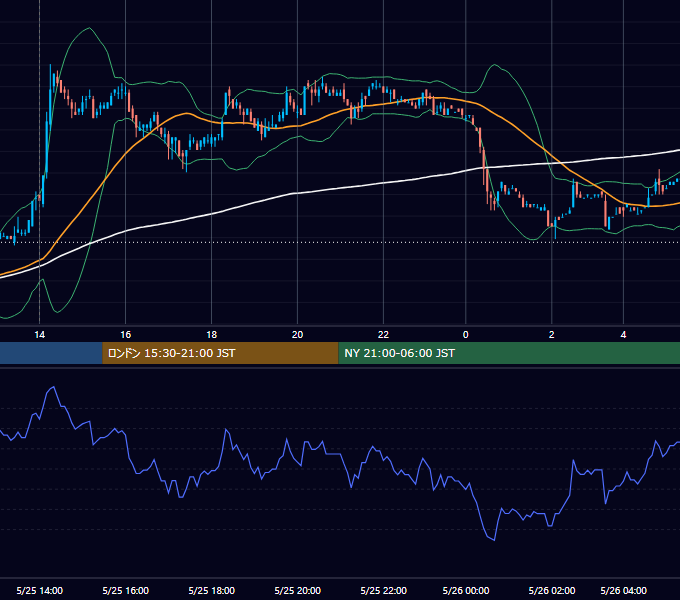
Task: Click the 5/25 20:00 date label
Action: coord(298,590)
